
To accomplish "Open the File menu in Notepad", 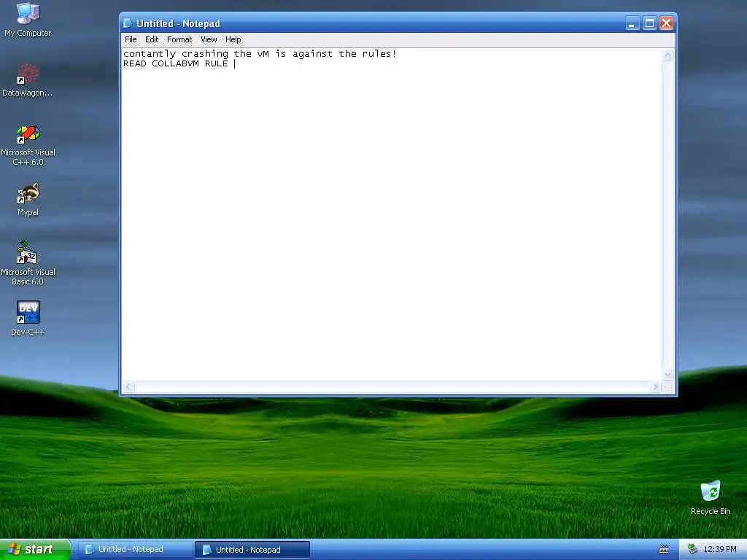I will point(131,39).
